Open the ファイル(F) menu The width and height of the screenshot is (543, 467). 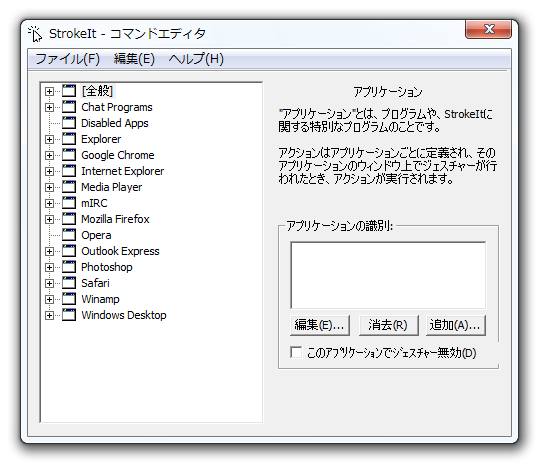(68, 59)
